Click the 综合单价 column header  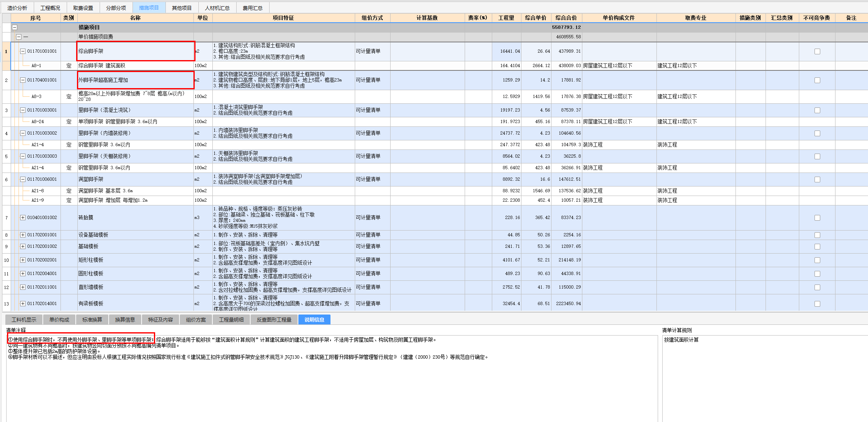click(x=536, y=18)
